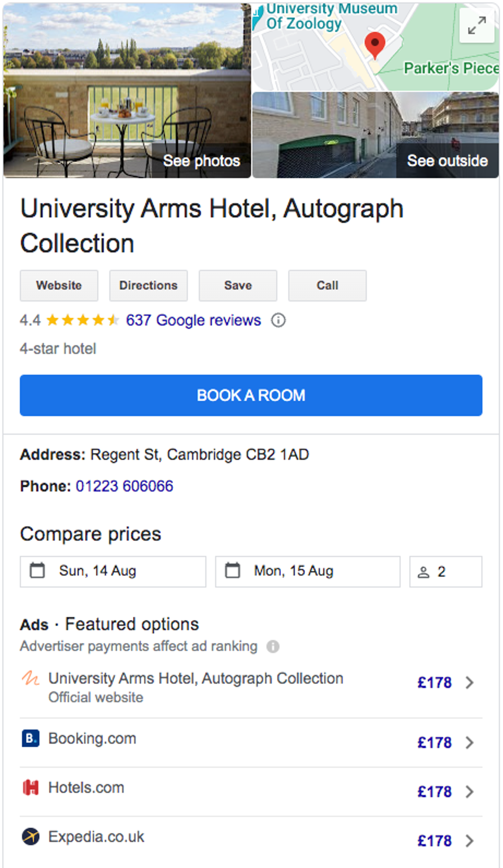Dial the phone number 01223 606066
This screenshot has width=503, height=868.
click(x=124, y=487)
